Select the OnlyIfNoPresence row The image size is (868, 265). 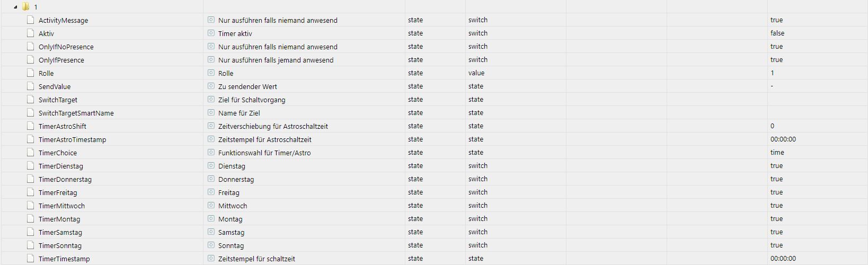434,47
